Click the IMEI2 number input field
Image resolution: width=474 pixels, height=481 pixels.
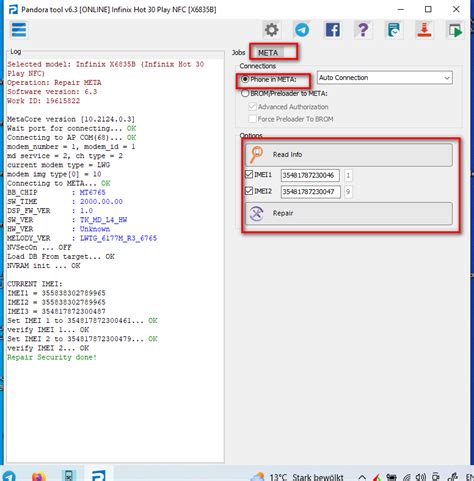310,192
